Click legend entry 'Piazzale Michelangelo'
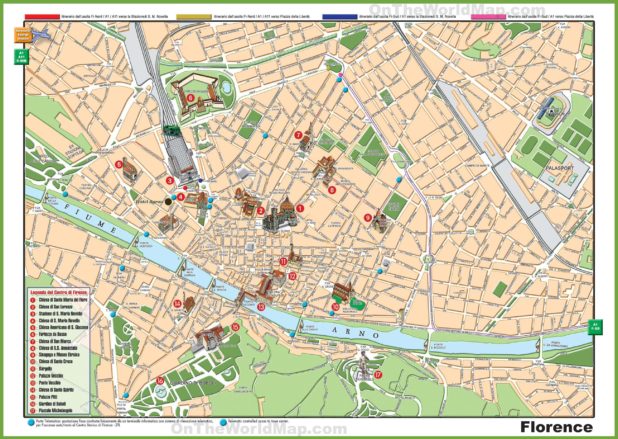Viewport: 618px width, 439px height. (55, 411)
